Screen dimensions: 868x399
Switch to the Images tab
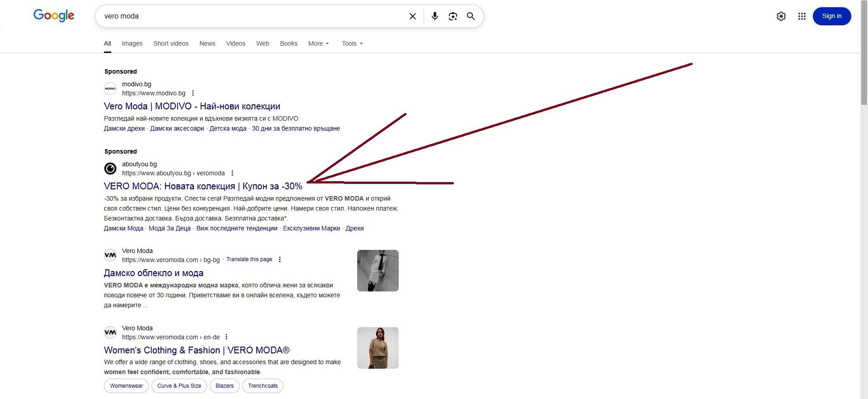tap(132, 43)
